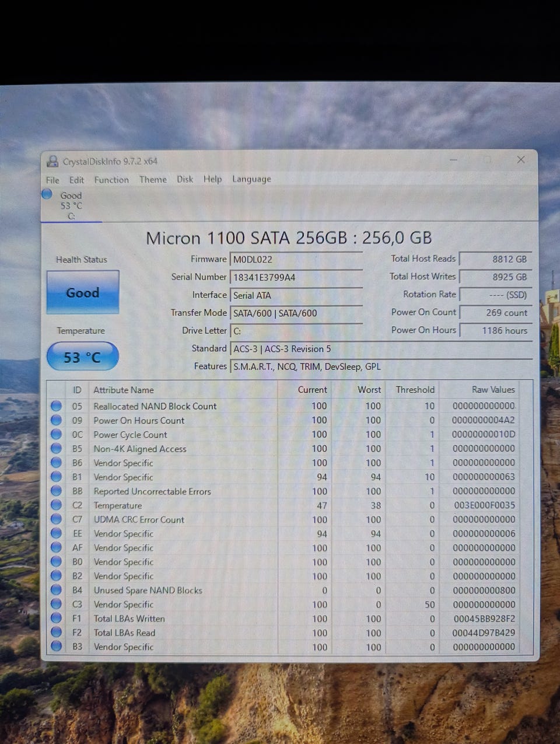Click the Standard field ACS-3 Revision 5
Viewport: 560px width, 744px height.
pyautogui.click(x=381, y=349)
